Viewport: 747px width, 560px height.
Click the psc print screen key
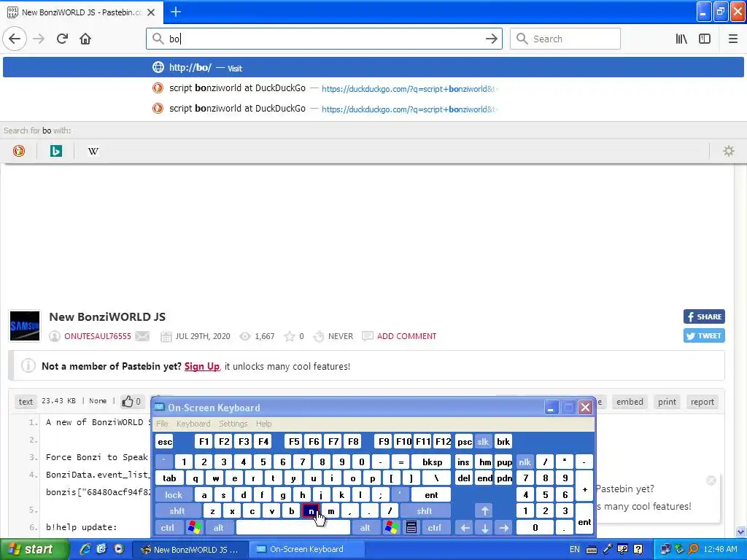[x=464, y=441]
